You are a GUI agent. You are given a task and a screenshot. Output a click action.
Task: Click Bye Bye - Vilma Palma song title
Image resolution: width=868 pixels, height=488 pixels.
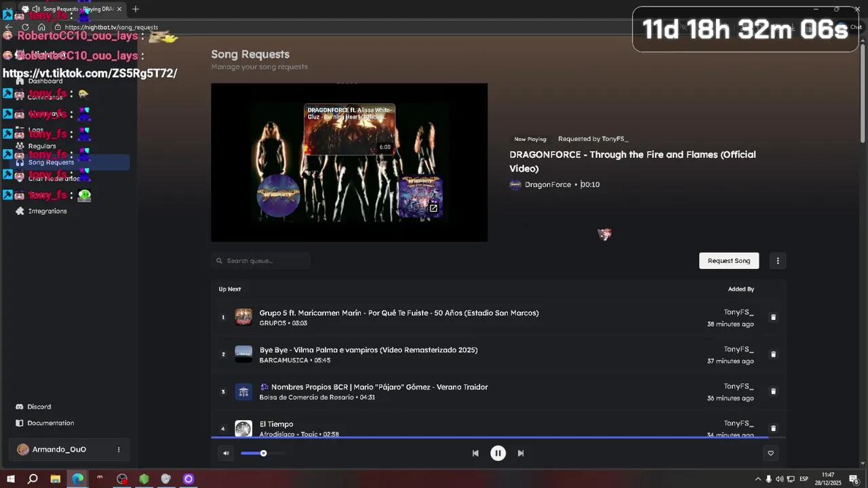coord(368,350)
